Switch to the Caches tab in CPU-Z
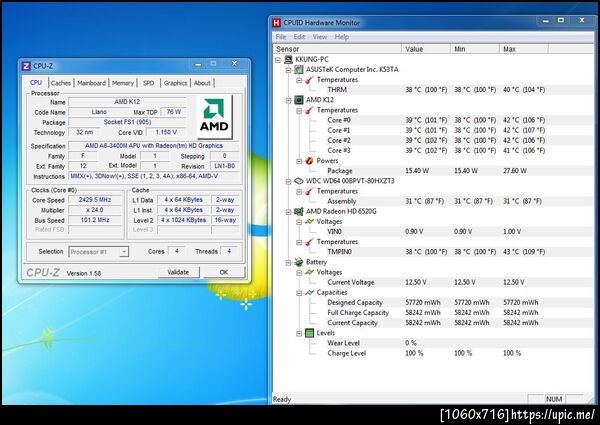The image size is (600, 425). click(x=61, y=83)
